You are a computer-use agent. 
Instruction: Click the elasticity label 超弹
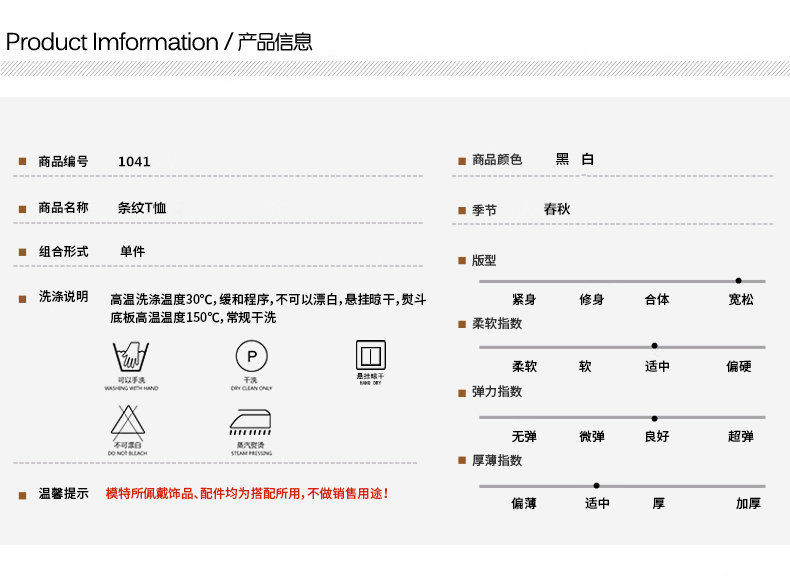point(741,436)
